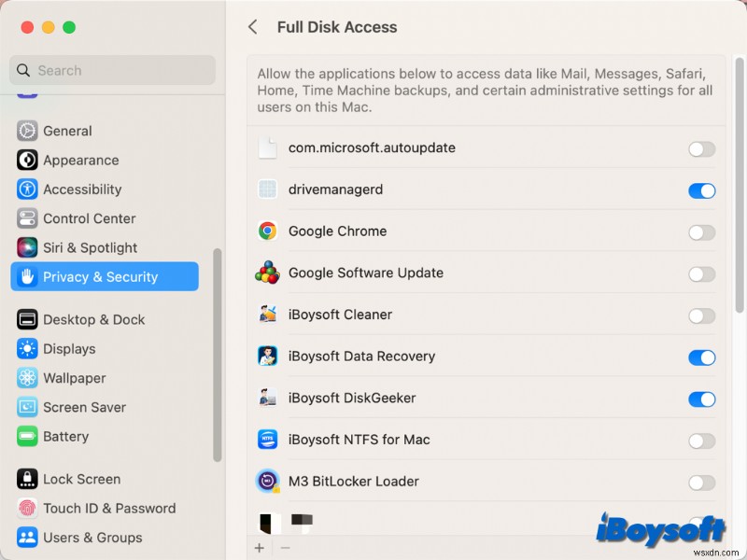Click the iBoysoft DiskGeeker icon
This screenshot has width=747, height=560.
[x=267, y=398]
